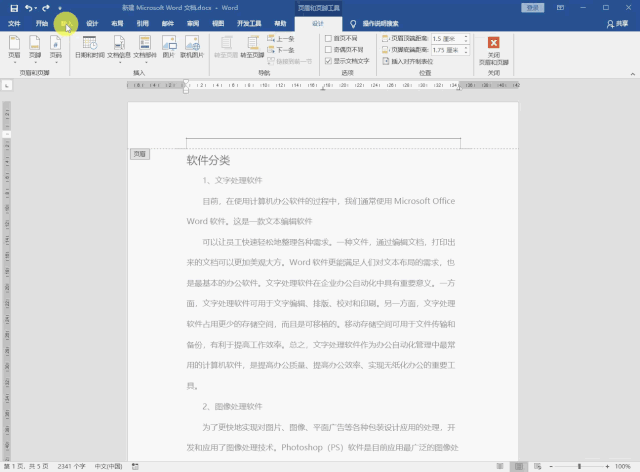The image size is (640, 472).
Task: Open 文档部件 (Quick Parts) menu
Action: click(145, 49)
